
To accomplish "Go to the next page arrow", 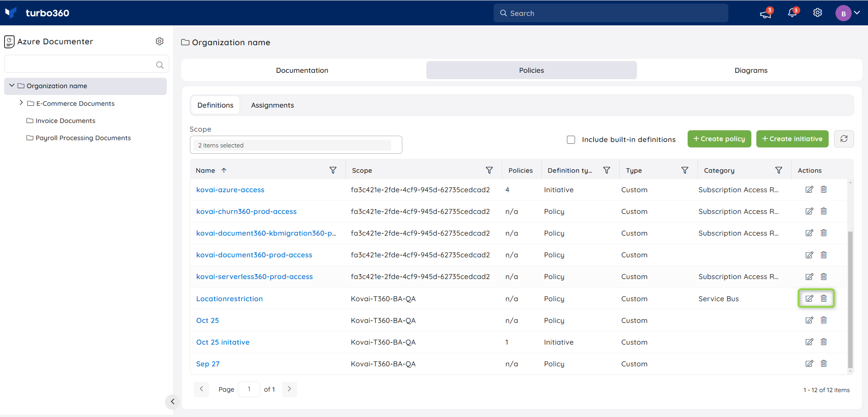I will 289,389.
